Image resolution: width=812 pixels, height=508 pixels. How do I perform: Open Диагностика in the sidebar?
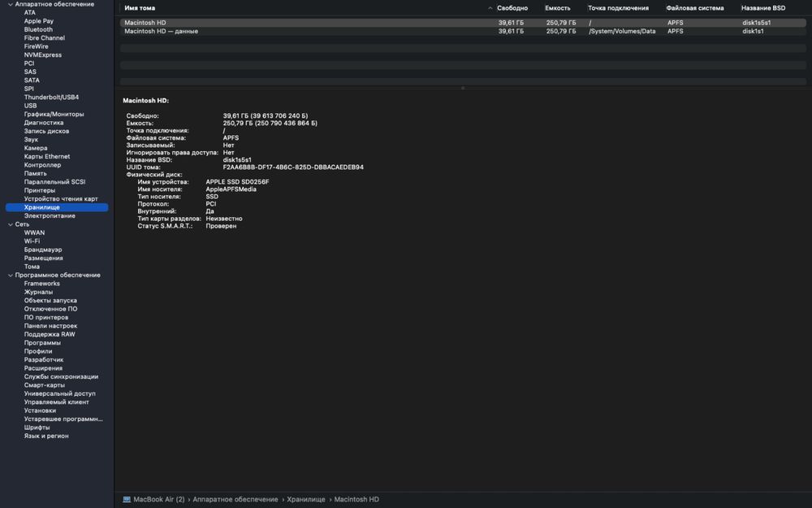coord(44,123)
